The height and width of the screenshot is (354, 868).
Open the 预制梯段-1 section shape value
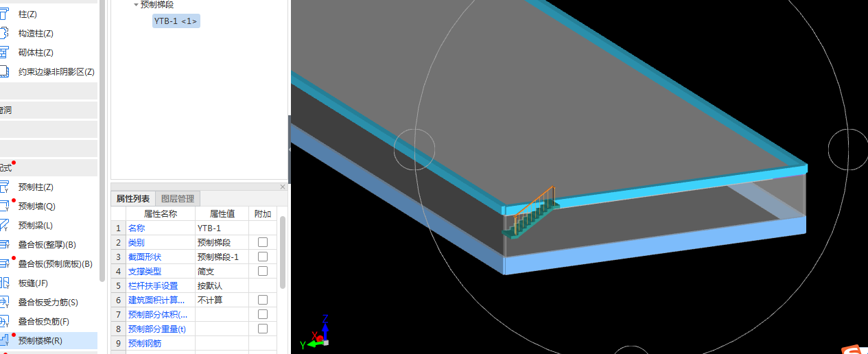click(x=222, y=257)
